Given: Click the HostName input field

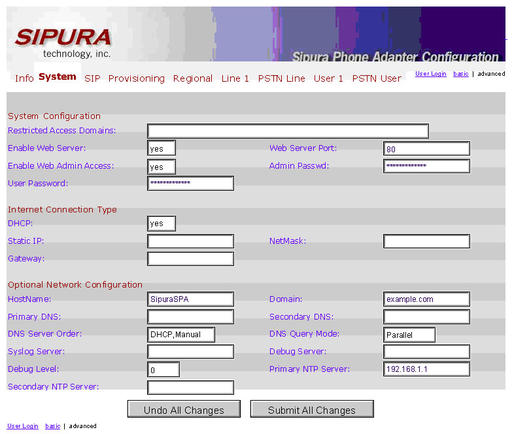Looking at the screenshot, I should pos(190,299).
